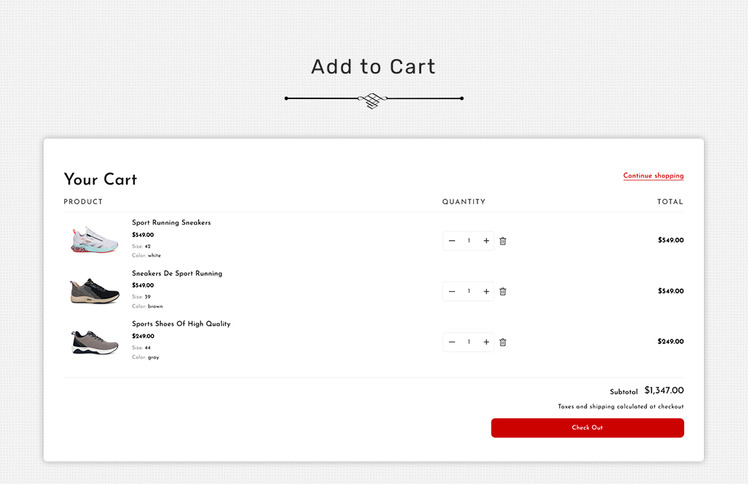Decrease quantity of Sports Shoes Of High Quality
Screen dimensions: 748x484
coord(452,342)
